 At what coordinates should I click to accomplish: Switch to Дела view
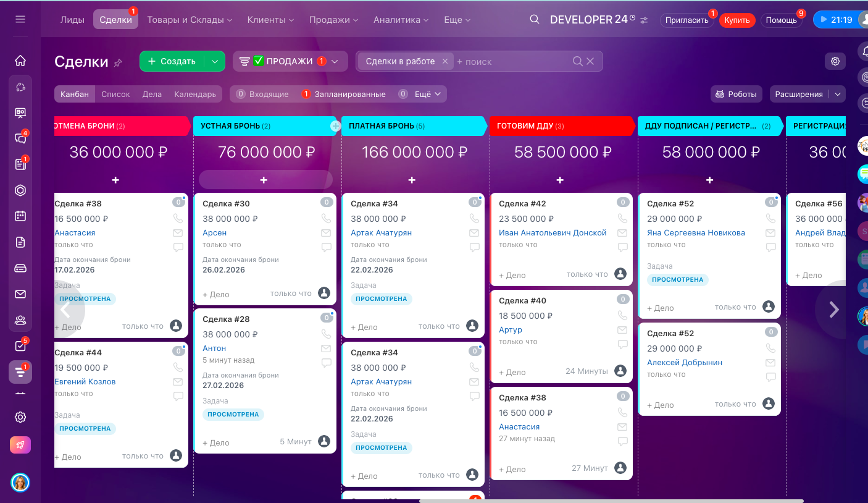[152, 94]
